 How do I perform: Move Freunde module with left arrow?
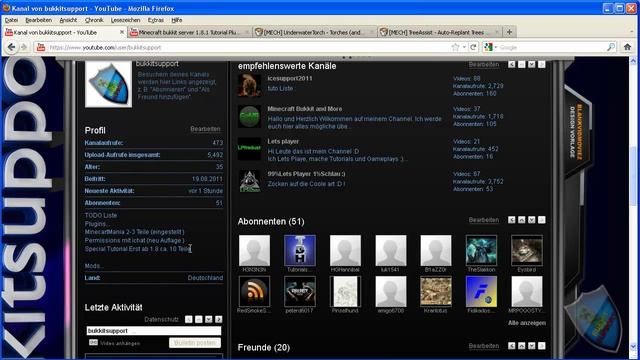tap(511, 346)
